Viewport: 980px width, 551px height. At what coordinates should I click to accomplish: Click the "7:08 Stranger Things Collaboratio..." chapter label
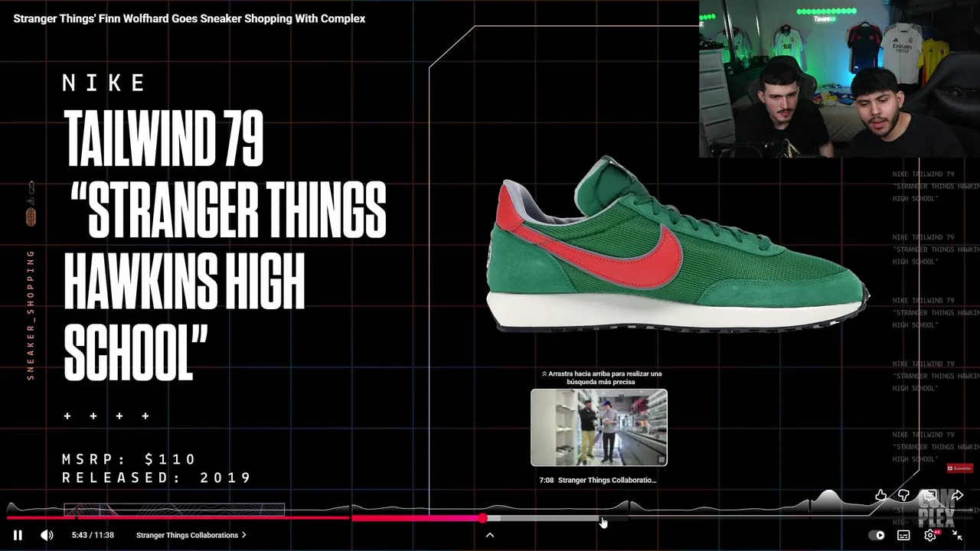[x=598, y=480]
